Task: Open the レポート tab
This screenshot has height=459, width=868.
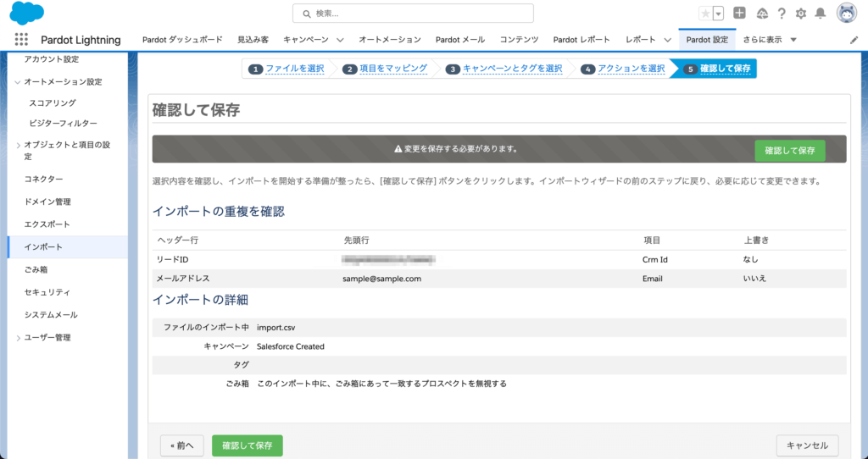Action: (641, 40)
